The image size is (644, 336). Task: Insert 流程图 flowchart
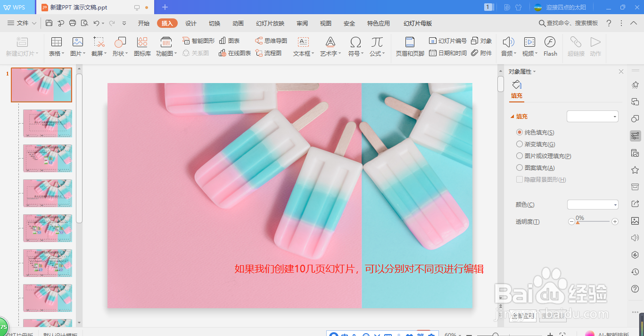tap(268, 53)
